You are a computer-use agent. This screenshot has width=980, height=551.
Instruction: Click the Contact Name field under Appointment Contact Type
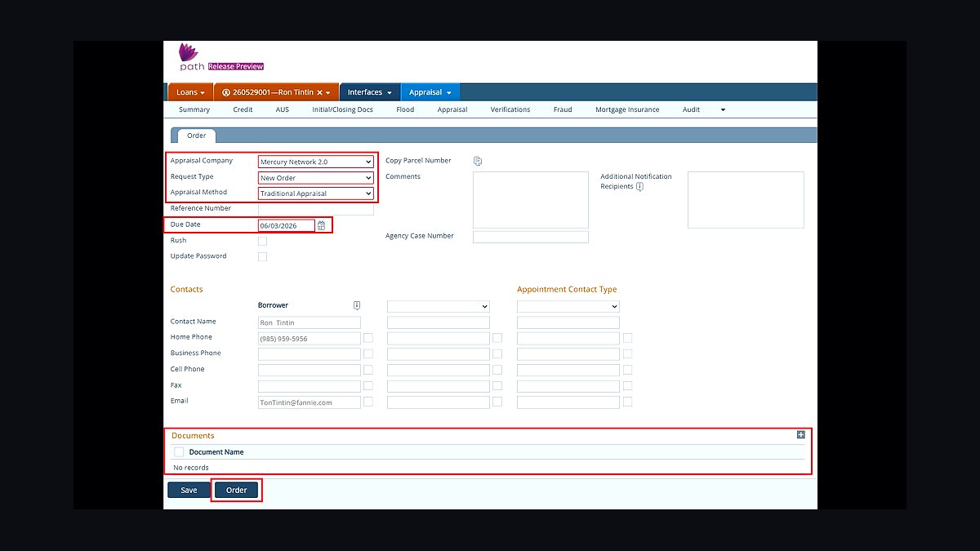pyautogui.click(x=568, y=322)
